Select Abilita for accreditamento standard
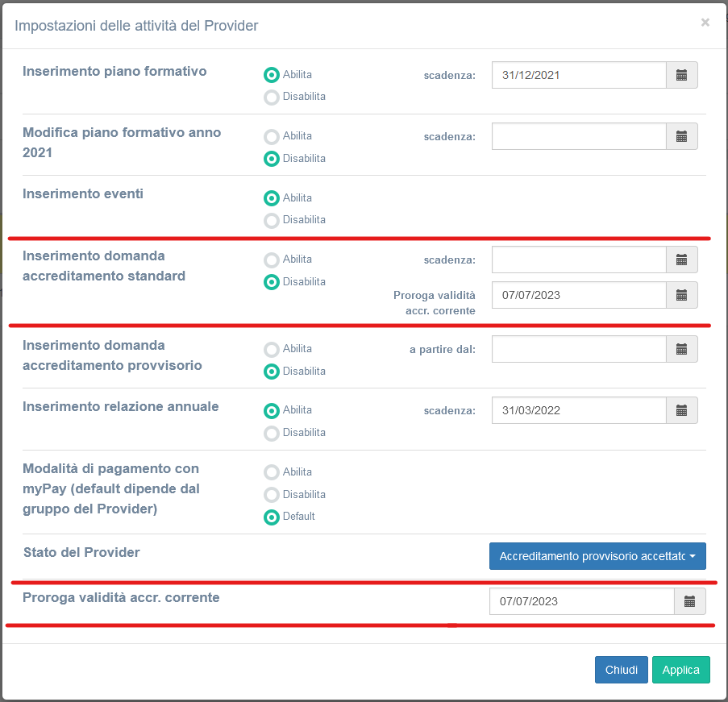728x702 pixels. click(272, 260)
